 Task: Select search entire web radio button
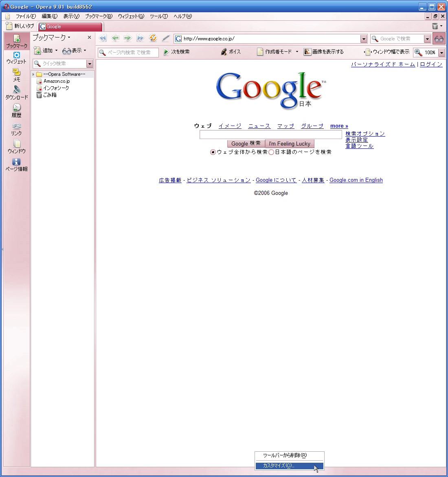(x=213, y=152)
